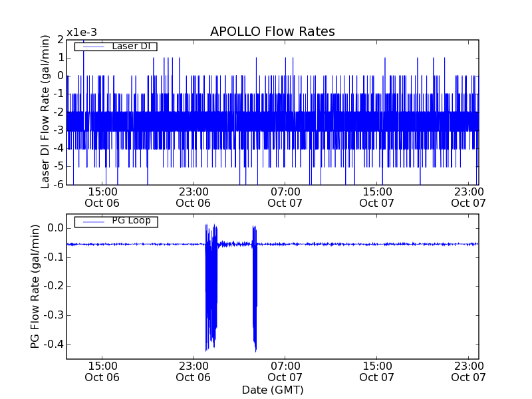Viewport: 532px width, 399px height.
Task: Click y-tick '-4' on the Laser DI plot
Action: pyautogui.click(x=59, y=148)
